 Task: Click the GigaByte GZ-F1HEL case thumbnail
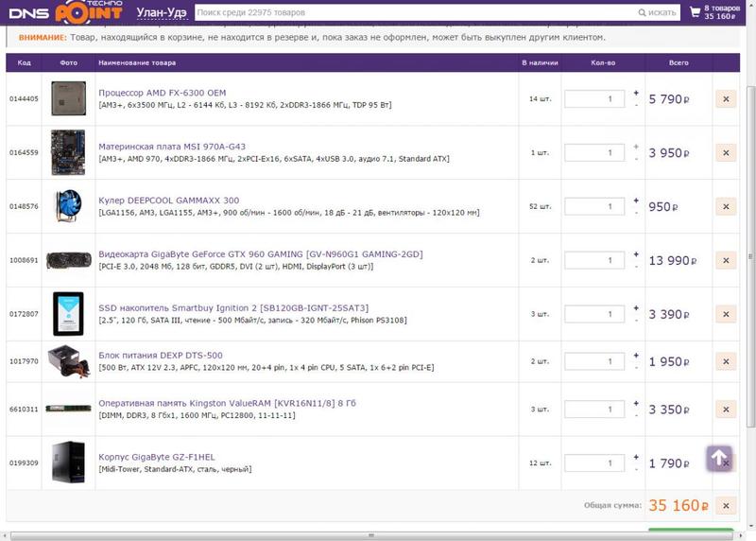click(68, 462)
